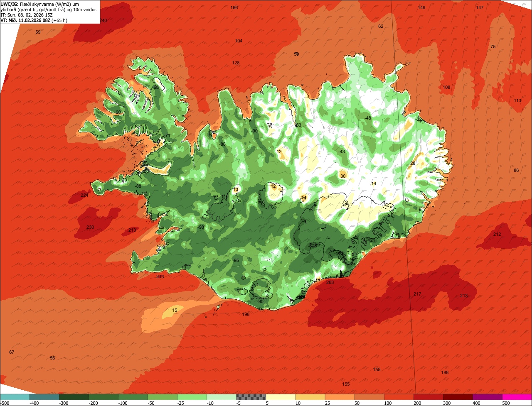
Task: Click the map value 147 in the top right corner
Action: (x=480, y=7)
